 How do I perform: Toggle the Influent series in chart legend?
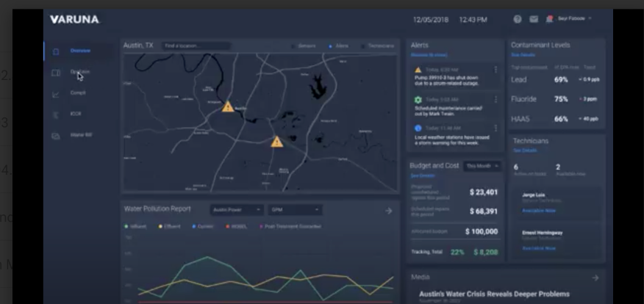(135, 226)
